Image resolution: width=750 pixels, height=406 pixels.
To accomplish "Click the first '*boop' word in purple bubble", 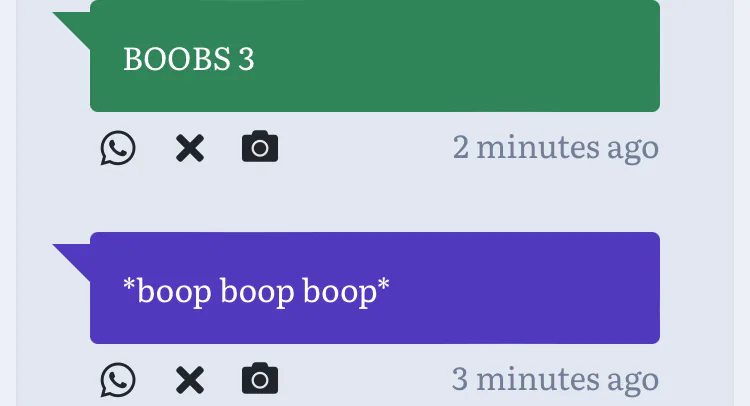I will point(167,292).
